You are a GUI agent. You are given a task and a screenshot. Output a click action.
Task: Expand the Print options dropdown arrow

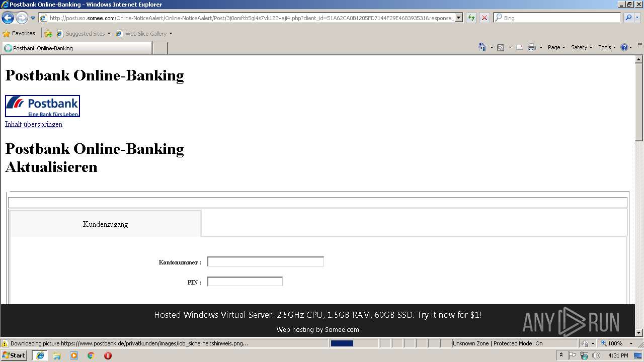[541, 47]
